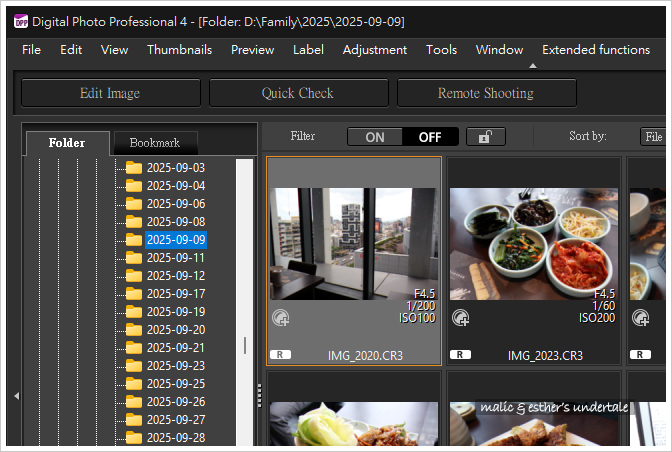Open the Adjustment menu
The image size is (672, 452).
point(375,50)
